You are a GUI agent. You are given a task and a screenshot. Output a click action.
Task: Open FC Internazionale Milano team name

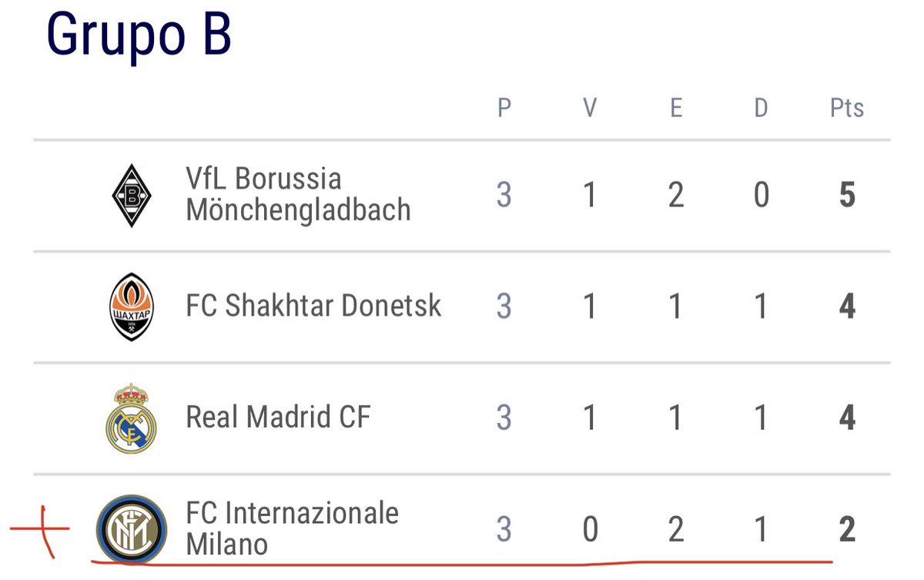pos(292,529)
